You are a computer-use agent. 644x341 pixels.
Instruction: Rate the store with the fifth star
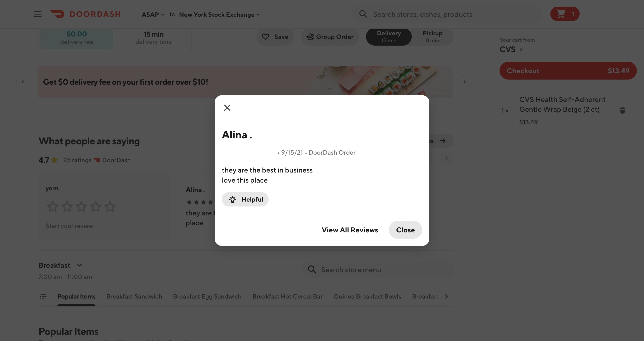(110, 207)
